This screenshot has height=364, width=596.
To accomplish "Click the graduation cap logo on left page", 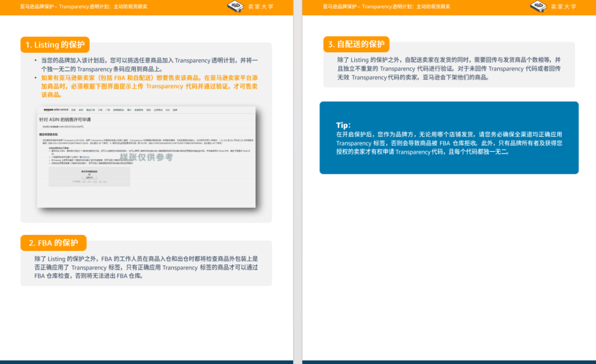I will coord(236,7).
